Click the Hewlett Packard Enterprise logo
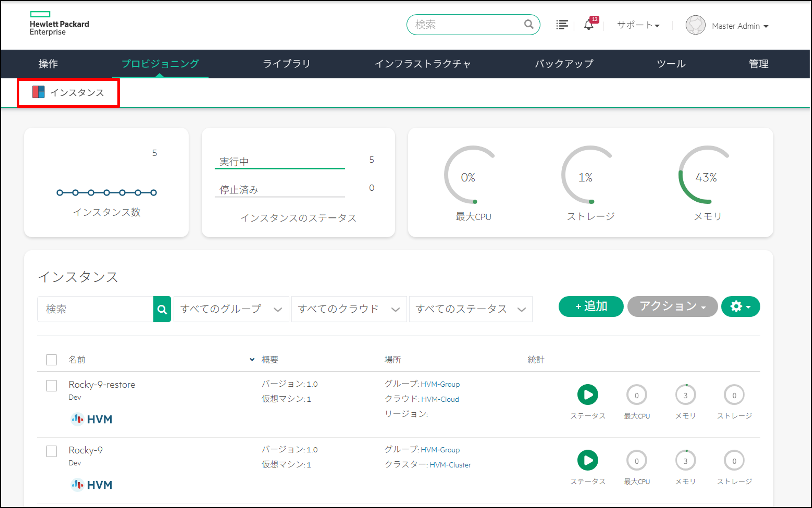Image resolution: width=812 pixels, height=508 pixels. coord(59,23)
